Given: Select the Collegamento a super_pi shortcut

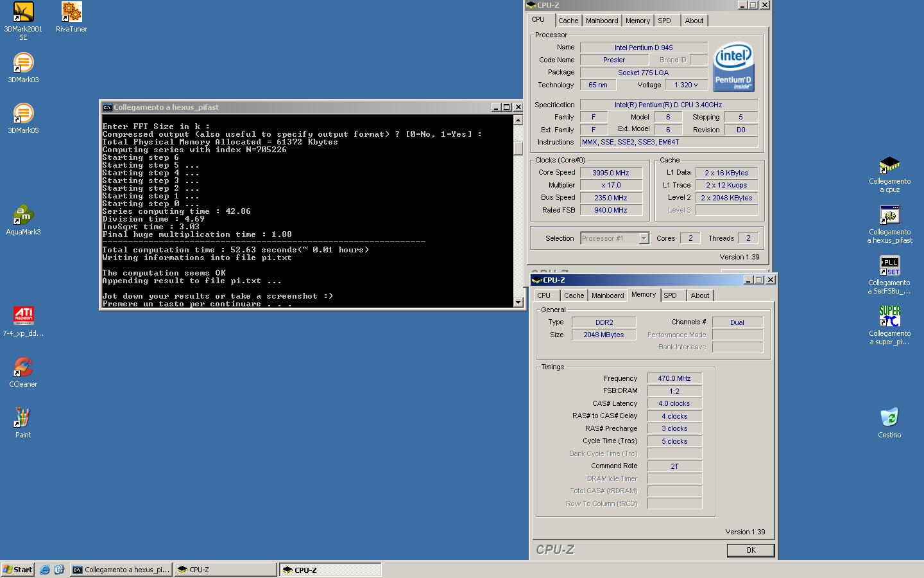Looking at the screenshot, I should [x=889, y=317].
